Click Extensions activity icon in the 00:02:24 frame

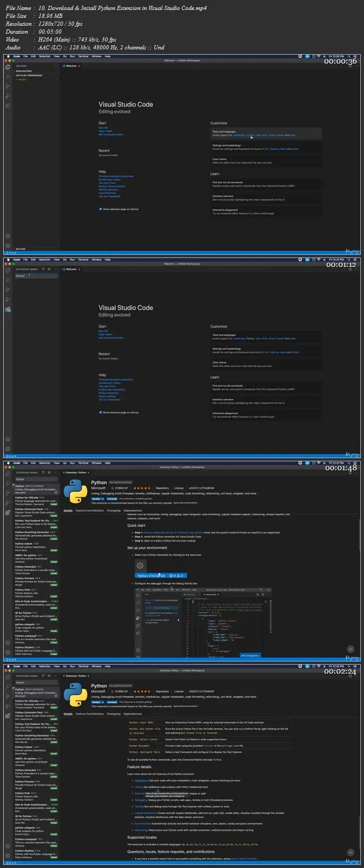click(7, 716)
